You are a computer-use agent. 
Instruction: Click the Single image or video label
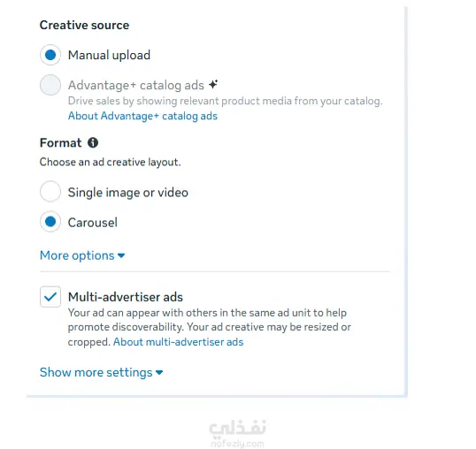127,193
